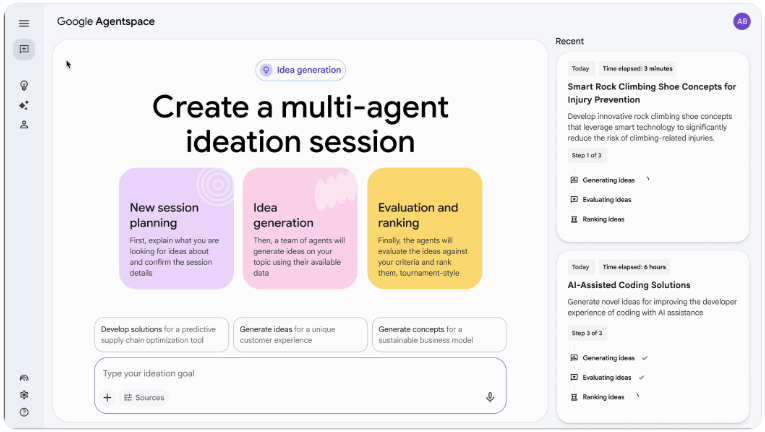
Task: Open settings gear in sidebar
Action: (x=24, y=395)
